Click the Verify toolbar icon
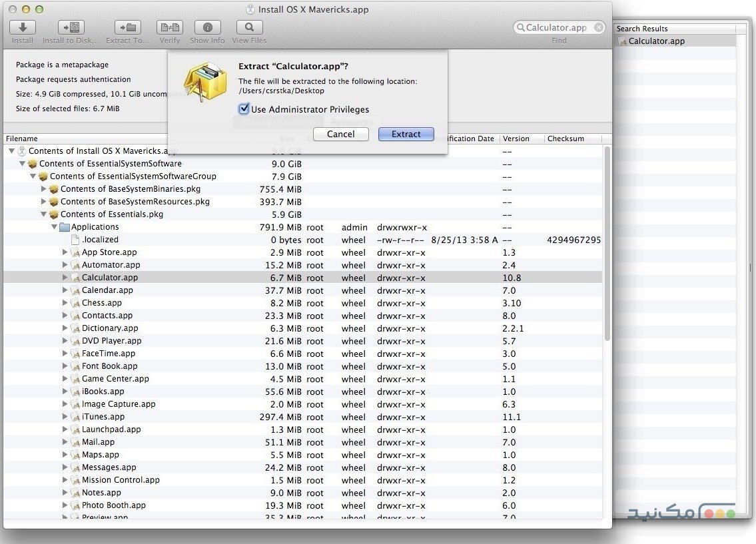The height and width of the screenshot is (544, 756). 170,27
